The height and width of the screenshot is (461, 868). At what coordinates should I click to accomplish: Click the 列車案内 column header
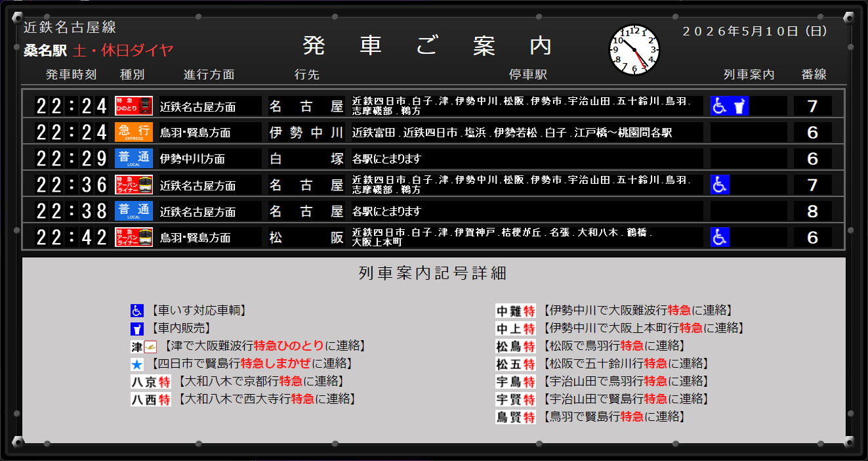click(x=749, y=75)
